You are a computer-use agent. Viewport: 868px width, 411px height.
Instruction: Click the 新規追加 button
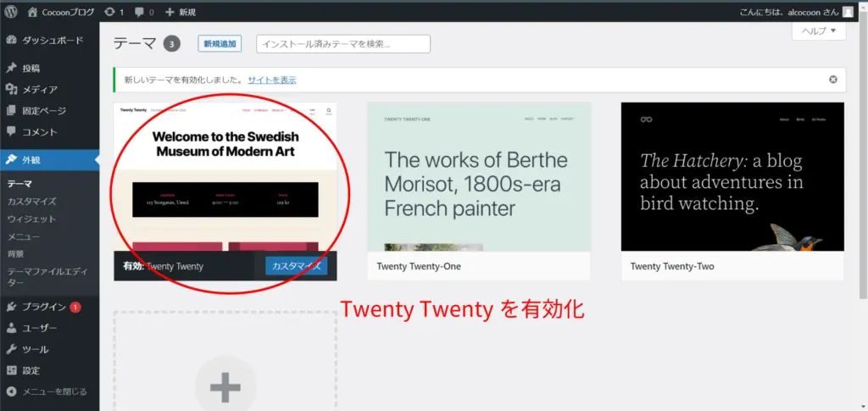pyautogui.click(x=220, y=44)
